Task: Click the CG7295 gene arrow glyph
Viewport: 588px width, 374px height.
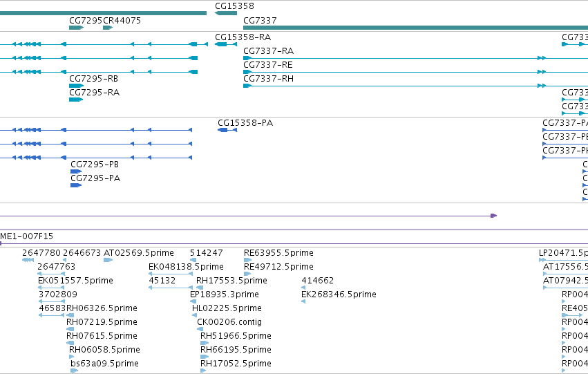Action: pyautogui.click(x=77, y=28)
